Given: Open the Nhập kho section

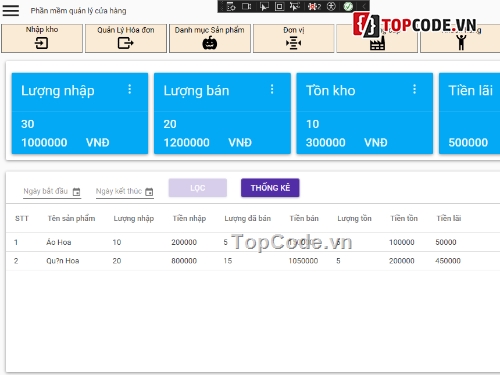Looking at the screenshot, I should (x=42, y=38).
